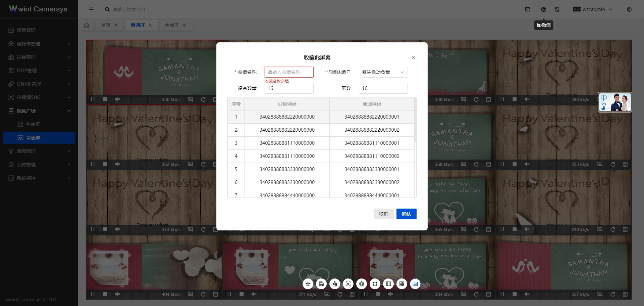Take a snapshot on the 330 kb/s video tile

tap(191, 99)
